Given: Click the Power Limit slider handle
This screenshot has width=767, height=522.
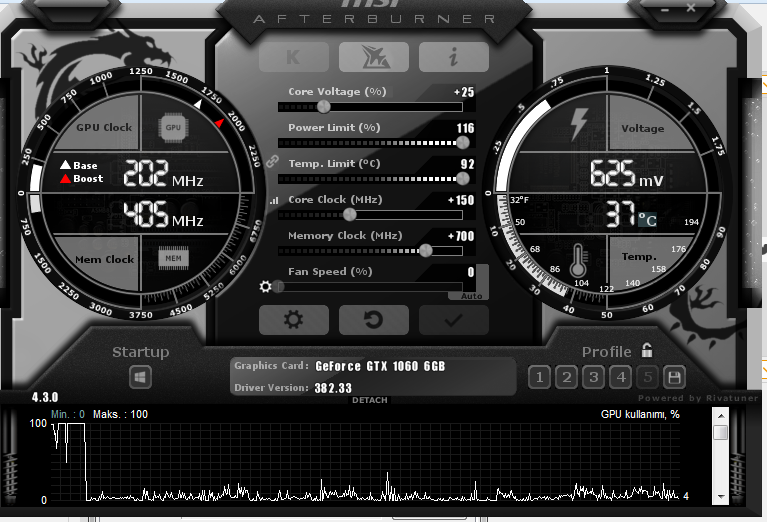Looking at the screenshot, I should pos(462,142).
